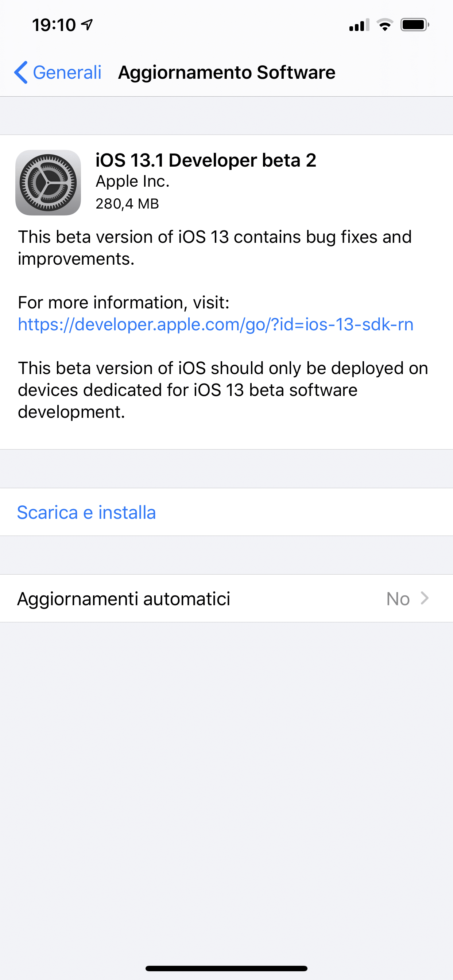Tap the battery icon in status bar
Image resolution: width=453 pixels, height=980 pixels.
point(415,25)
